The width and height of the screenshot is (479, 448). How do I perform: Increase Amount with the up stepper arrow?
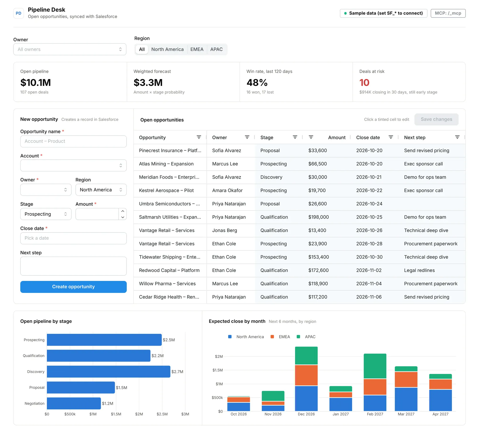[x=123, y=211]
